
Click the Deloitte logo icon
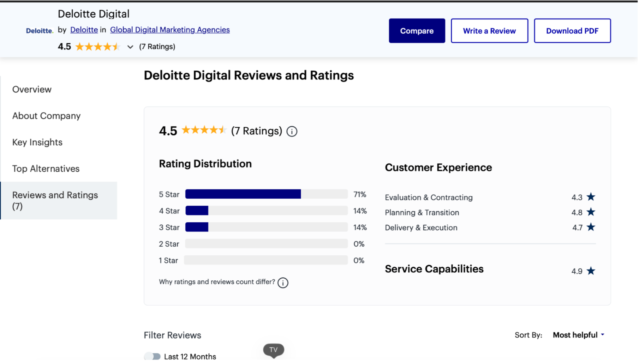click(x=39, y=31)
